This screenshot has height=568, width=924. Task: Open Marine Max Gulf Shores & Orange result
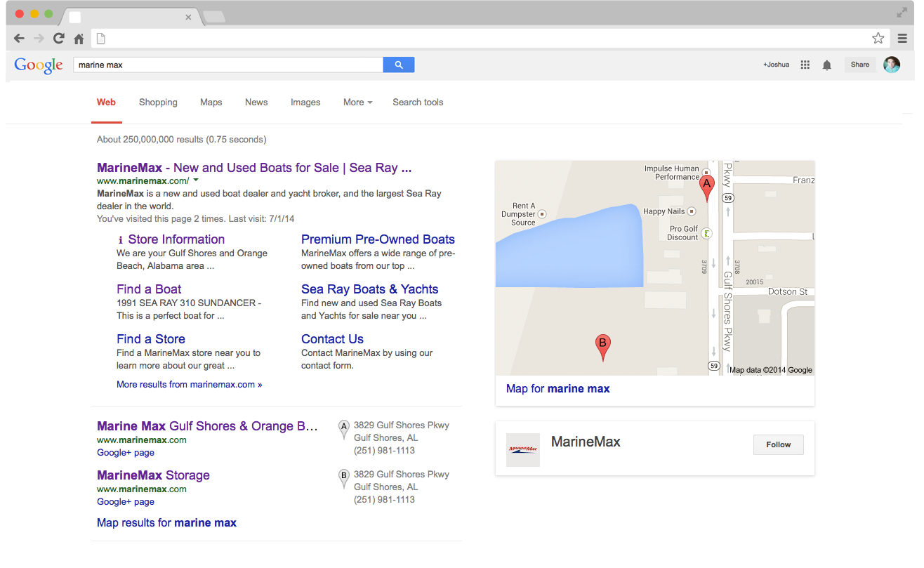tap(207, 426)
